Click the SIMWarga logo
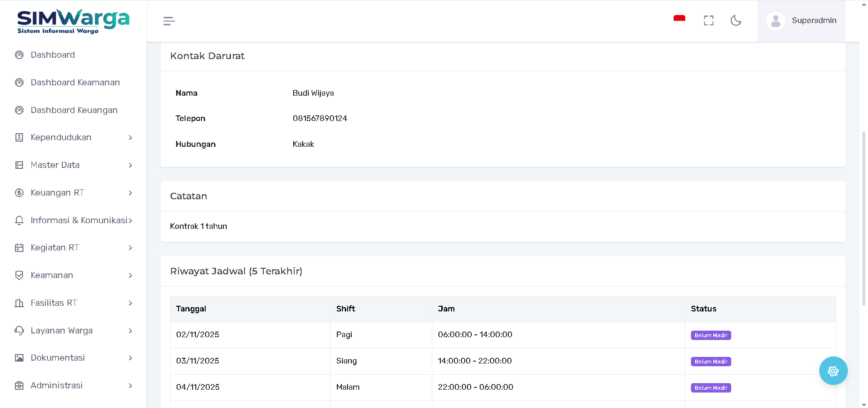This screenshot has width=868, height=408. coord(73,22)
